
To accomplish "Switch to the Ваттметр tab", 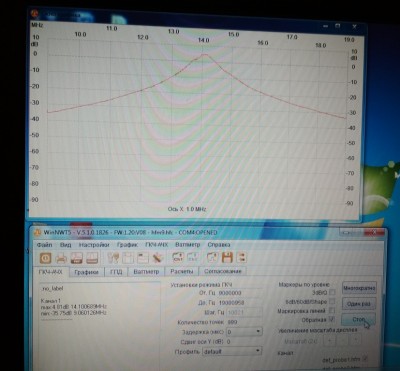I will pyautogui.click(x=146, y=272).
